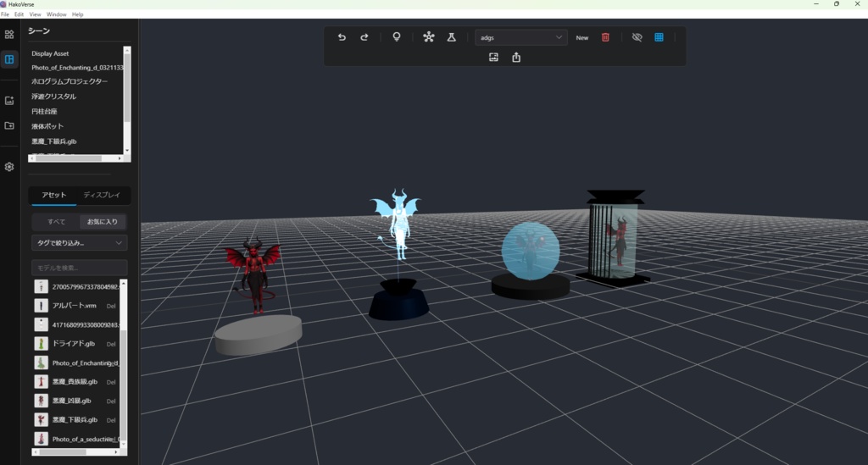Click アルバート.vrm asset thumbnail
Image resolution: width=868 pixels, height=465 pixels.
(x=41, y=305)
